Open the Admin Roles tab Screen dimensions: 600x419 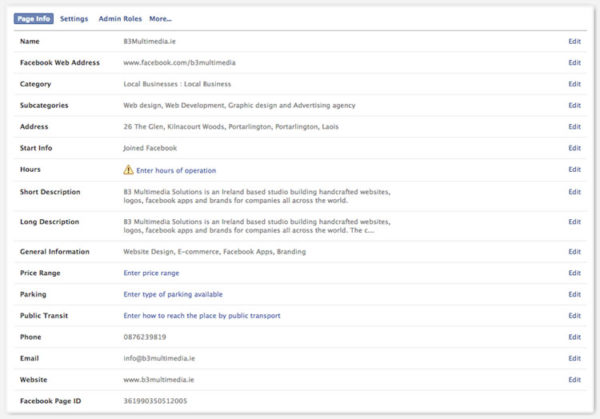118,19
